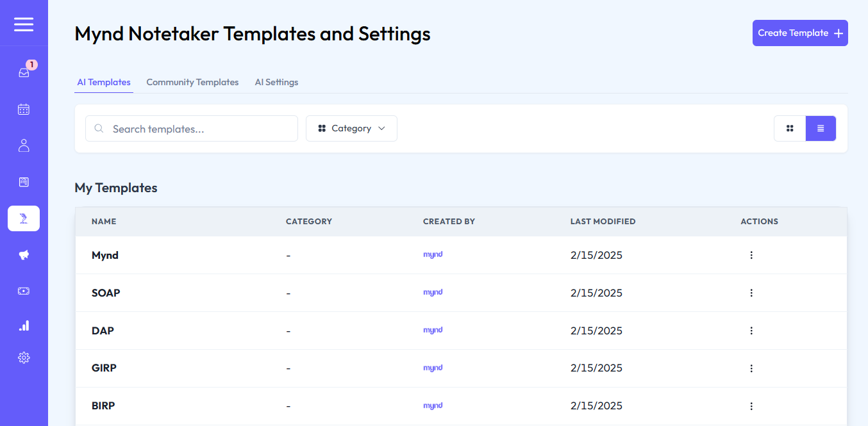Open the calendar icon in sidebar
Screen dimensions: 868x426
24,110
